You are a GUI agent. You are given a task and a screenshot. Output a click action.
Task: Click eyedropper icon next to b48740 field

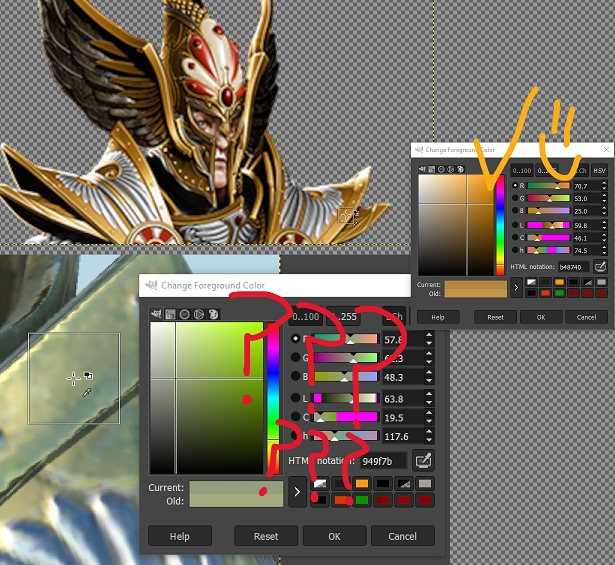pos(600,267)
